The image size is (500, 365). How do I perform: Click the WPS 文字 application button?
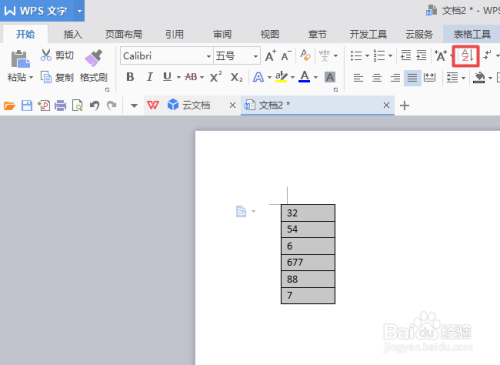click(x=36, y=11)
